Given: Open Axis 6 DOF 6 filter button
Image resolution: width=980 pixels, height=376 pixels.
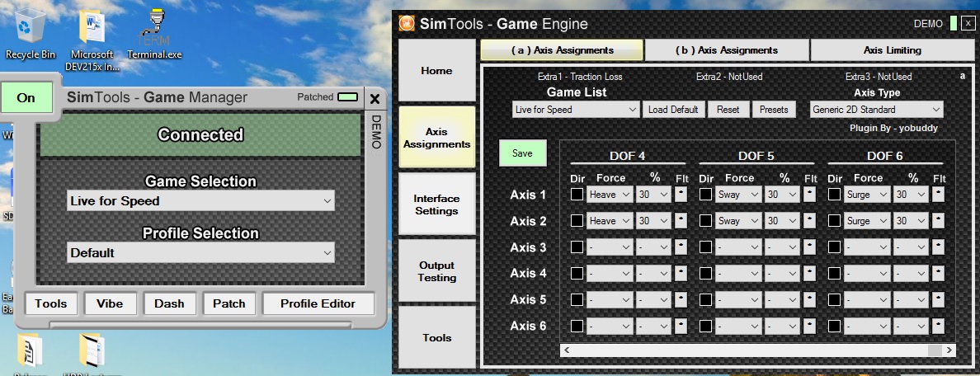Looking at the screenshot, I should tap(938, 326).
